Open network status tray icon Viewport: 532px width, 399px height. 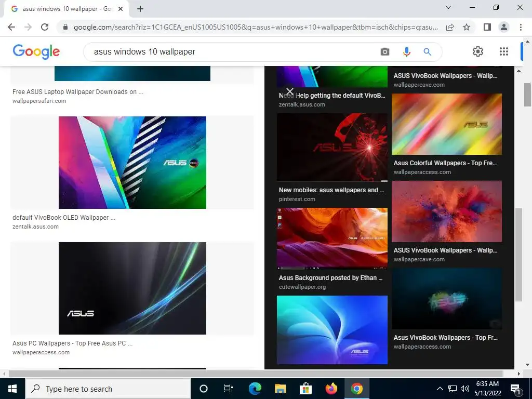[453, 389]
